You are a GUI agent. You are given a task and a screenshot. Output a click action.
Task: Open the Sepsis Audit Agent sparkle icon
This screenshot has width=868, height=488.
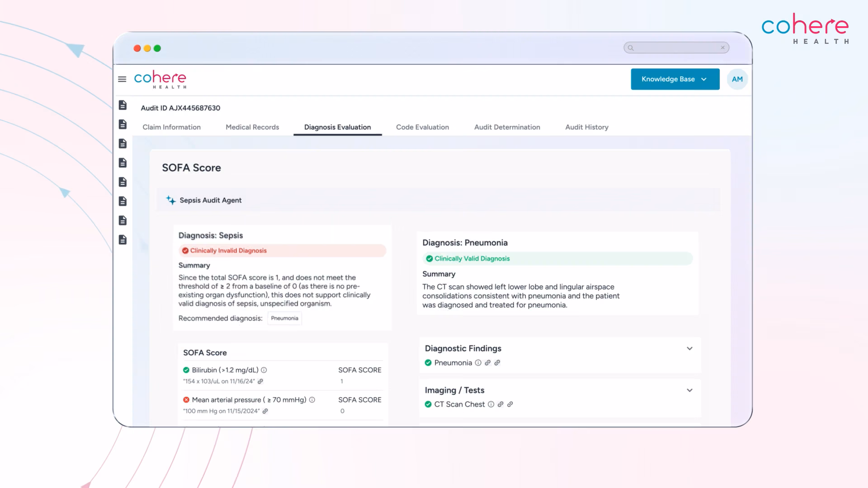[x=170, y=200]
